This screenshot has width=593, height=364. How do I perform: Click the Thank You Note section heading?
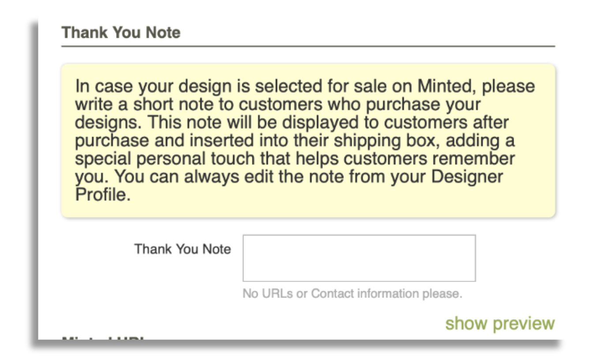121,33
